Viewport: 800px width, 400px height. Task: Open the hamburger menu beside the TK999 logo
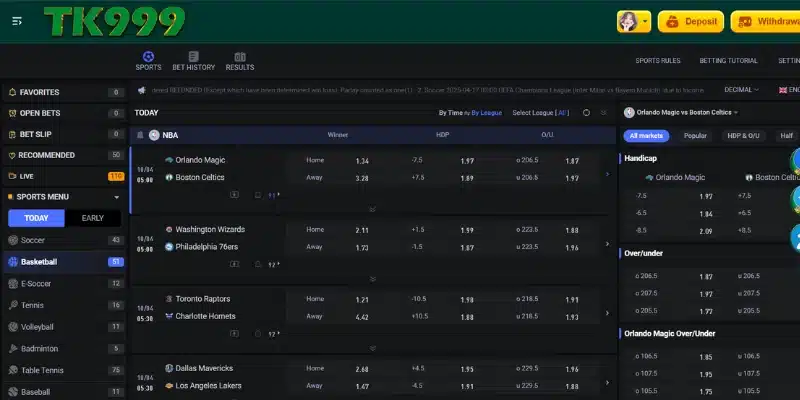pyautogui.click(x=17, y=21)
